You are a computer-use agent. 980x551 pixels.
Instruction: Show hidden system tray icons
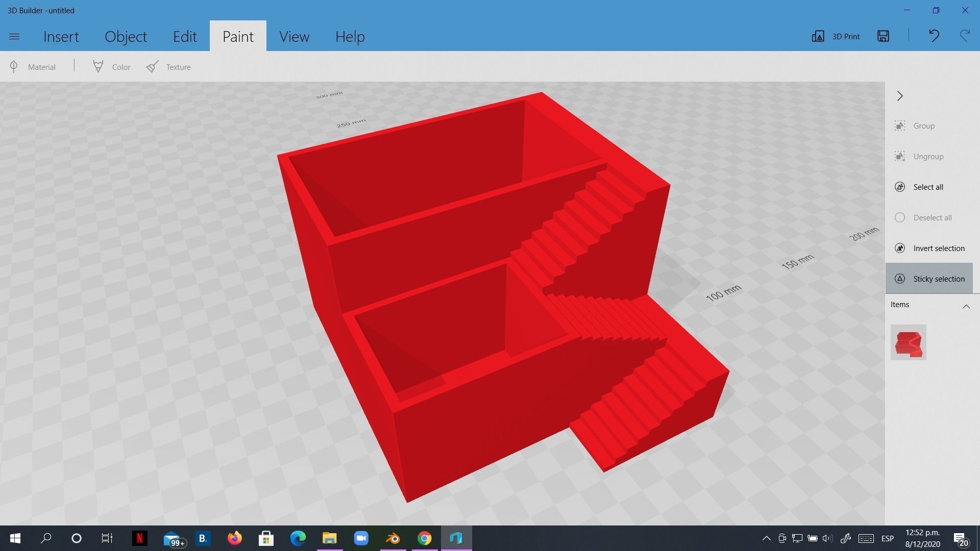coord(766,538)
